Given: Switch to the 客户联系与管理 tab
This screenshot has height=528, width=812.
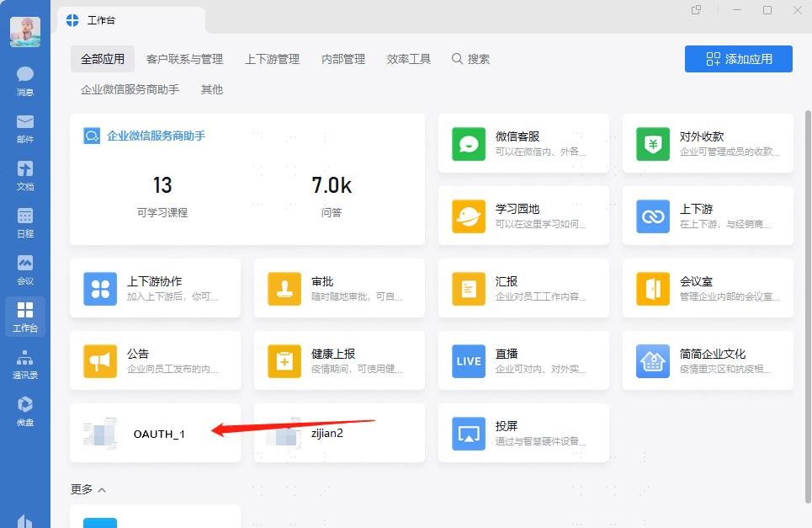Looking at the screenshot, I should click(x=184, y=59).
